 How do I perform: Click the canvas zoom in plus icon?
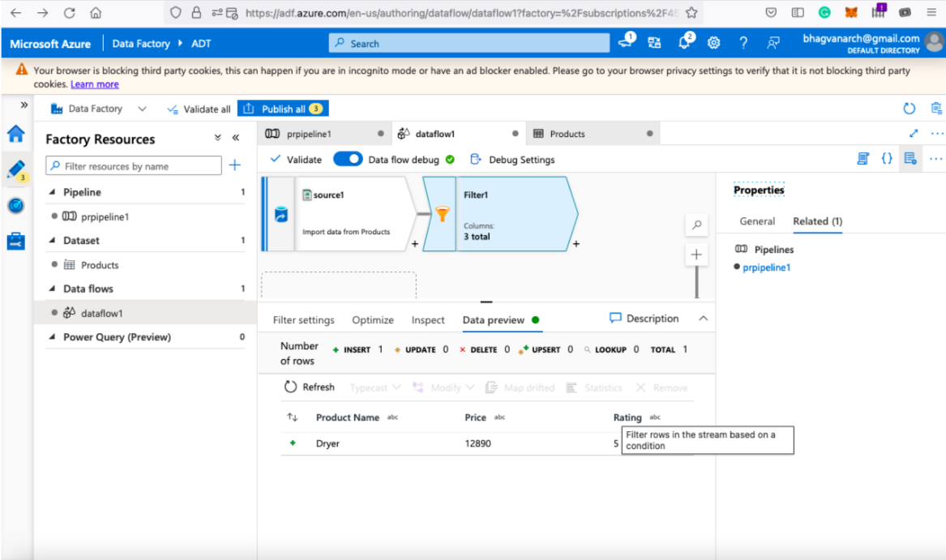pos(696,254)
